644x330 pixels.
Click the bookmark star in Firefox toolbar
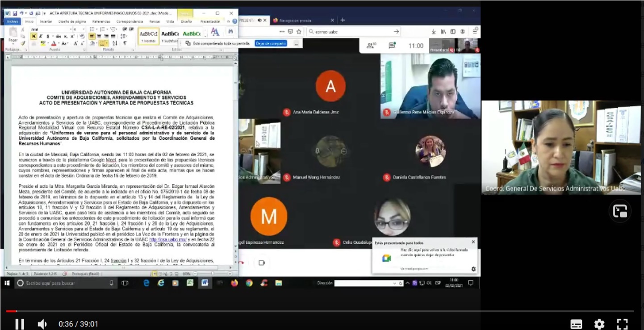pos(299,32)
